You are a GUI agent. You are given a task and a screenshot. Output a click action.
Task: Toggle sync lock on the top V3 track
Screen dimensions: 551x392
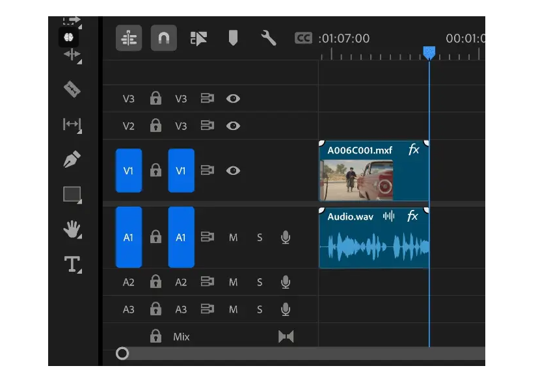[x=208, y=98]
